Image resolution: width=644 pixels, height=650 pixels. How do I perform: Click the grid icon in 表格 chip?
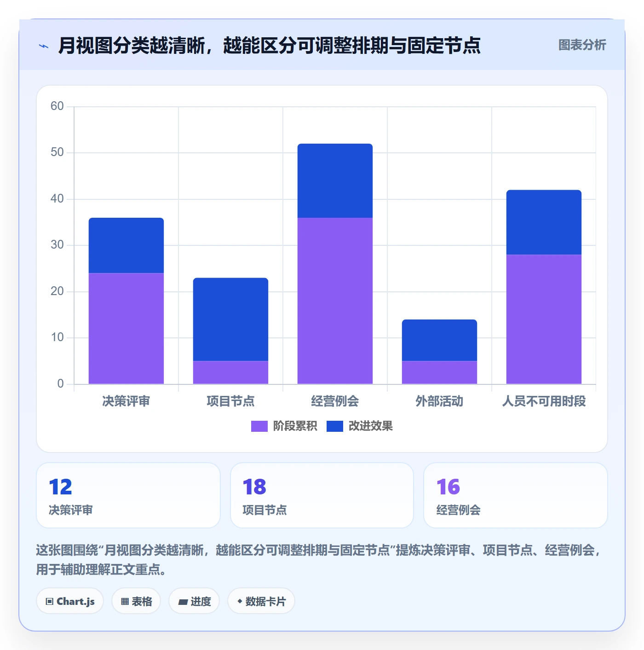pos(125,602)
